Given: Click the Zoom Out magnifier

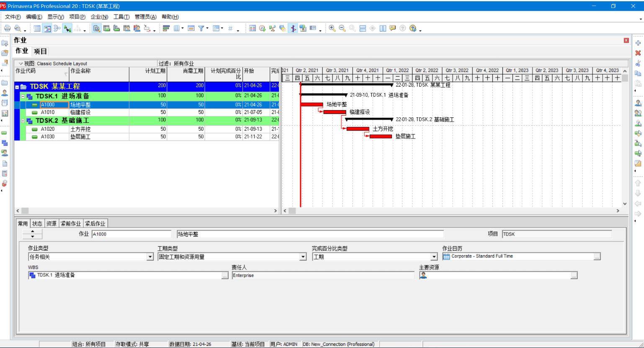Looking at the screenshot, I should point(342,28).
